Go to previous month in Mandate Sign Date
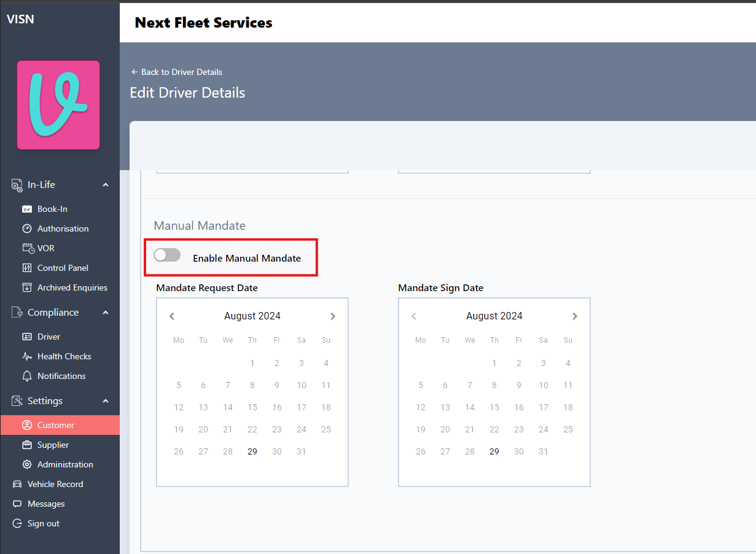 tap(414, 316)
